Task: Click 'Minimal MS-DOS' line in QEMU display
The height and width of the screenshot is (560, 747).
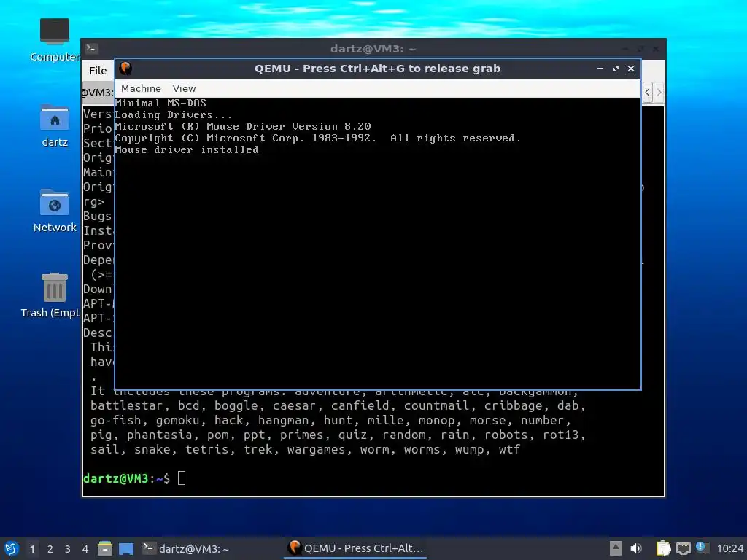Action: [x=160, y=103]
